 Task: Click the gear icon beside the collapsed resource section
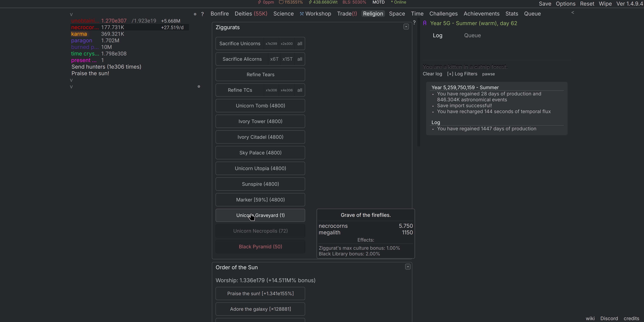tap(199, 86)
